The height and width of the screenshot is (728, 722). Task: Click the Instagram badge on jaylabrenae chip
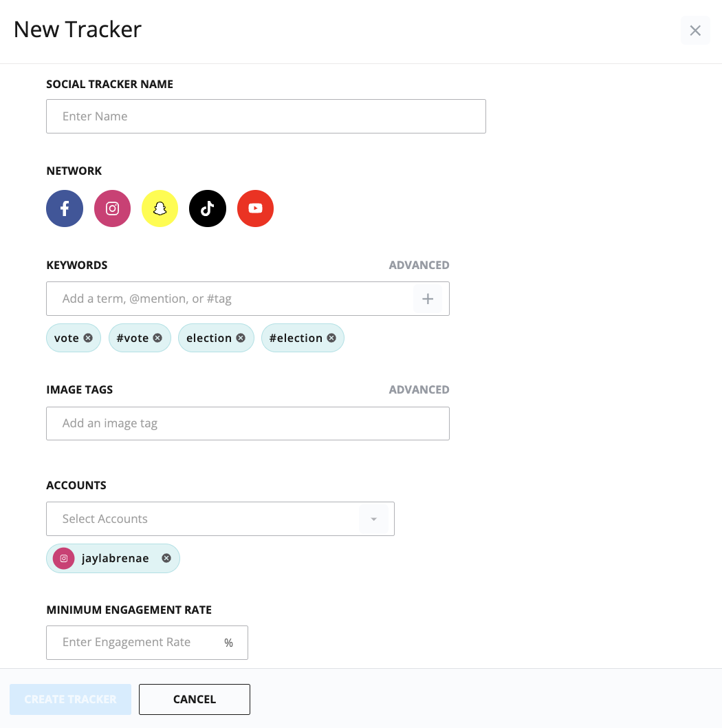(64, 558)
